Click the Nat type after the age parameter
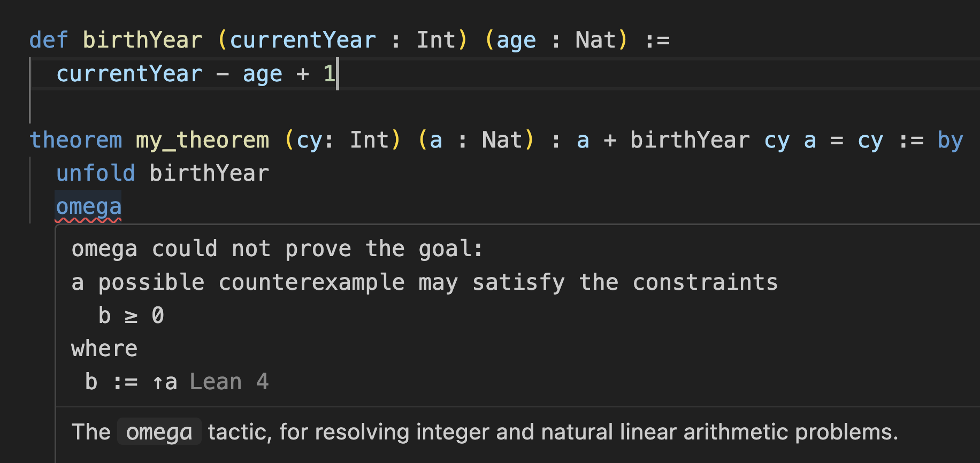 pyautogui.click(x=595, y=40)
